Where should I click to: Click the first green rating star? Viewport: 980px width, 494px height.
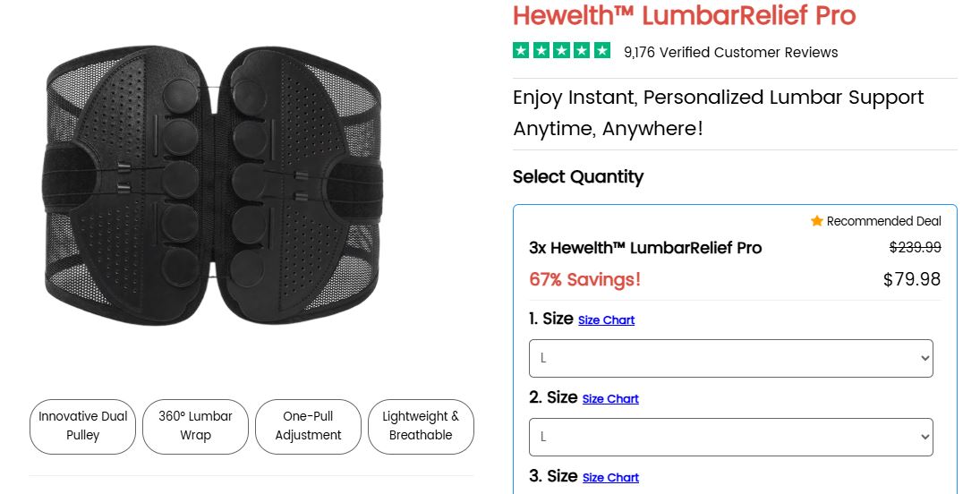click(522, 51)
